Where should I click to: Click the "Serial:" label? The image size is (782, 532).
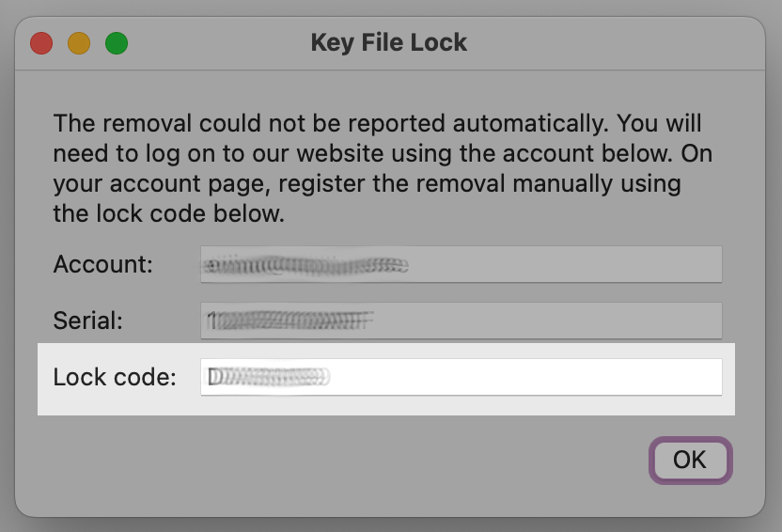coord(88,321)
